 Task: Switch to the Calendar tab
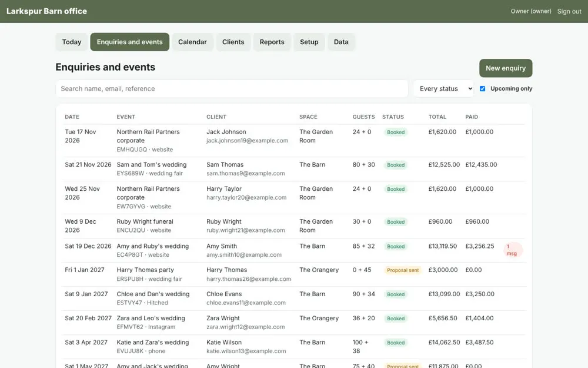[x=192, y=42]
